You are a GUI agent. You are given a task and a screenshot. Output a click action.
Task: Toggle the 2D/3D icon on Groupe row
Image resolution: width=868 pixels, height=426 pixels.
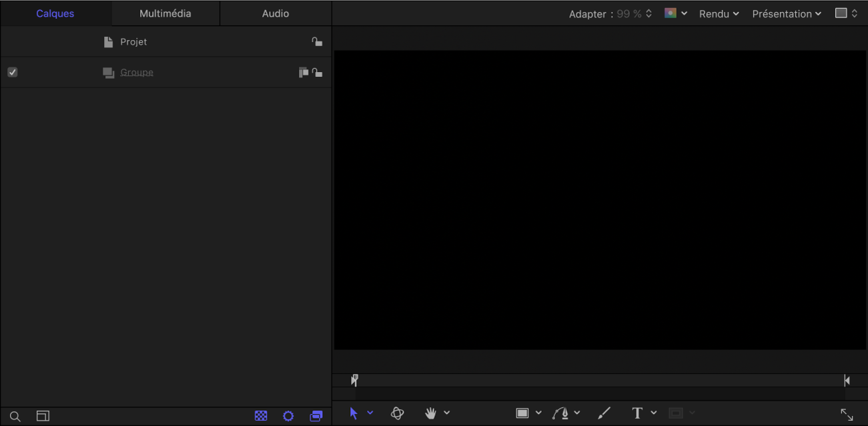tap(304, 72)
